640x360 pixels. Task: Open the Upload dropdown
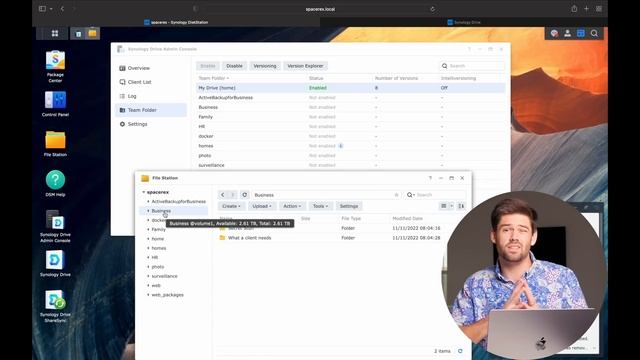(262, 206)
